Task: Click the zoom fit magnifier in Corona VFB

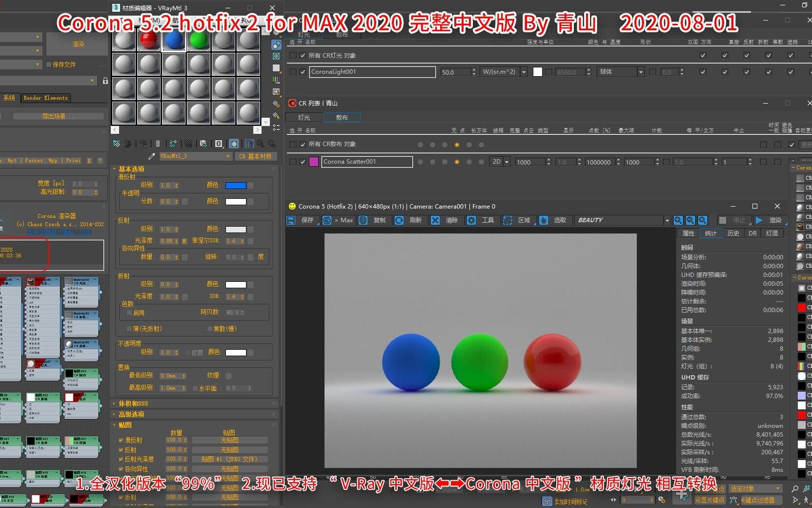Action: [703, 220]
